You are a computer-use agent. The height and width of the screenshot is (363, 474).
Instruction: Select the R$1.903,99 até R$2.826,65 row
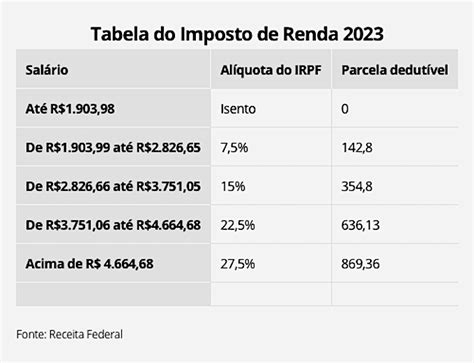[x=237, y=147]
